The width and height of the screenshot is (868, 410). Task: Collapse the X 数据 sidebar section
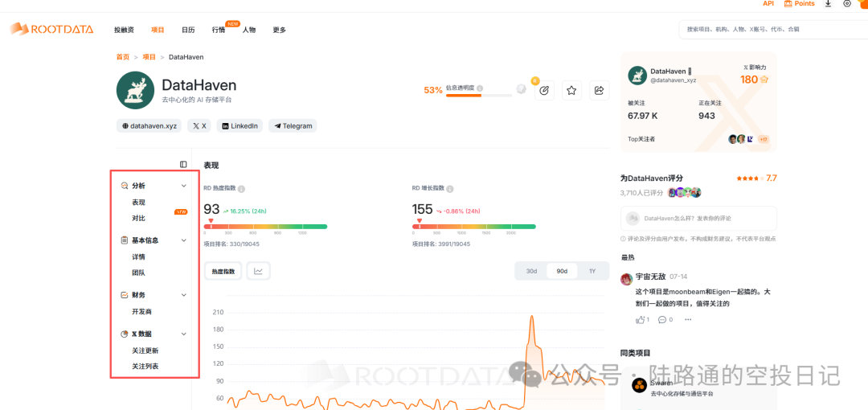184,334
